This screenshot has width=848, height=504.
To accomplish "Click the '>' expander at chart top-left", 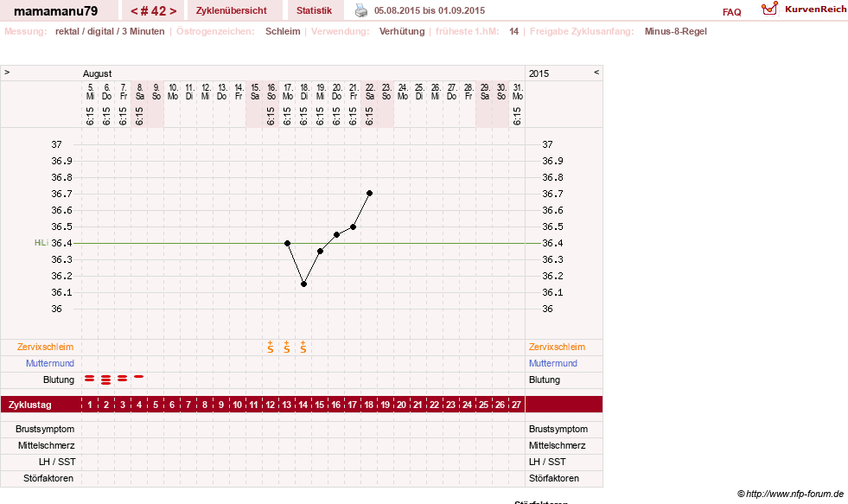I will (7, 72).
